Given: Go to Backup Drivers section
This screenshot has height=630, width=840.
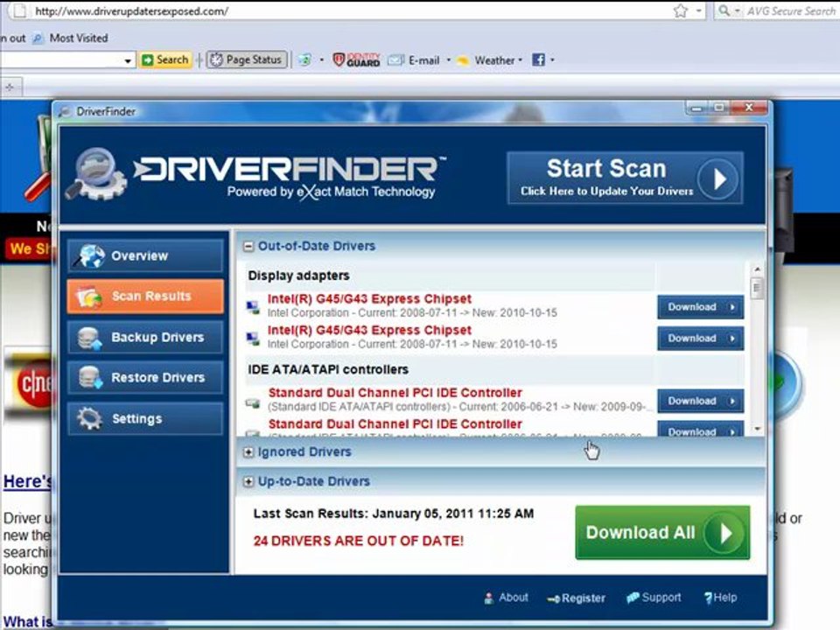Looking at the screenshot, I should pyautogui.click(x=145, y=337).
